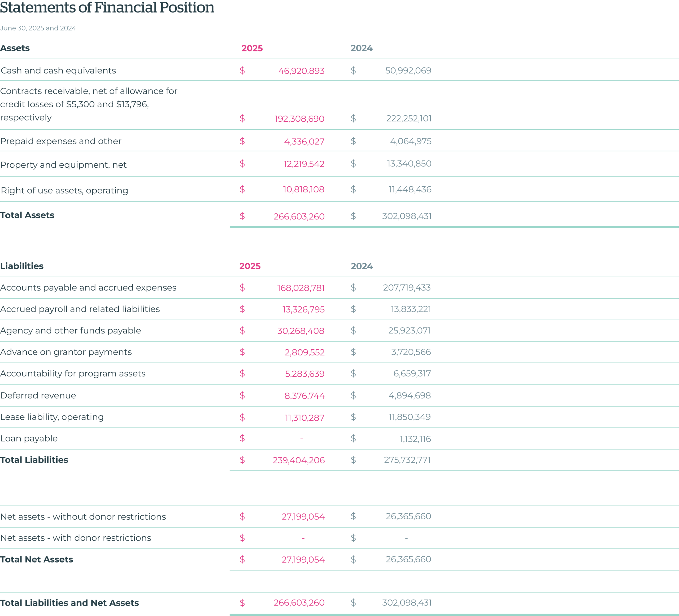
Task: Select the 2025 Assets column header
Action: click(x=252, y=49)
